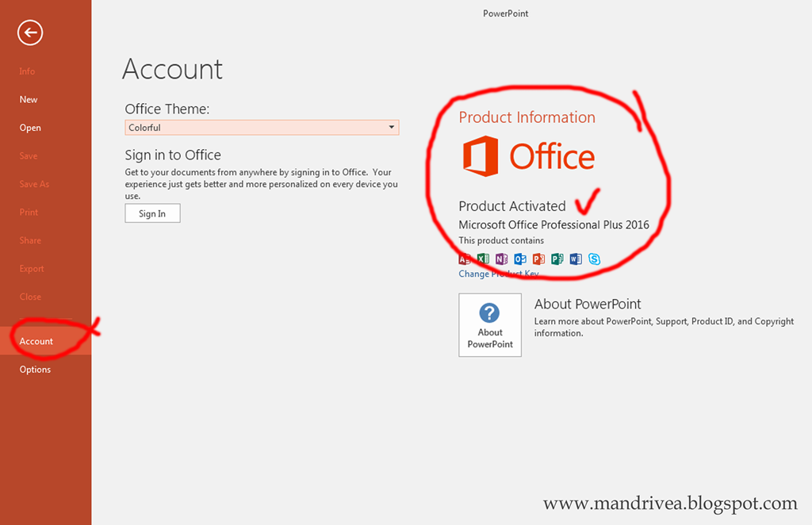Click the About PowerPoint button
Screen dimensions: 812x525
[x=490, y=325]
